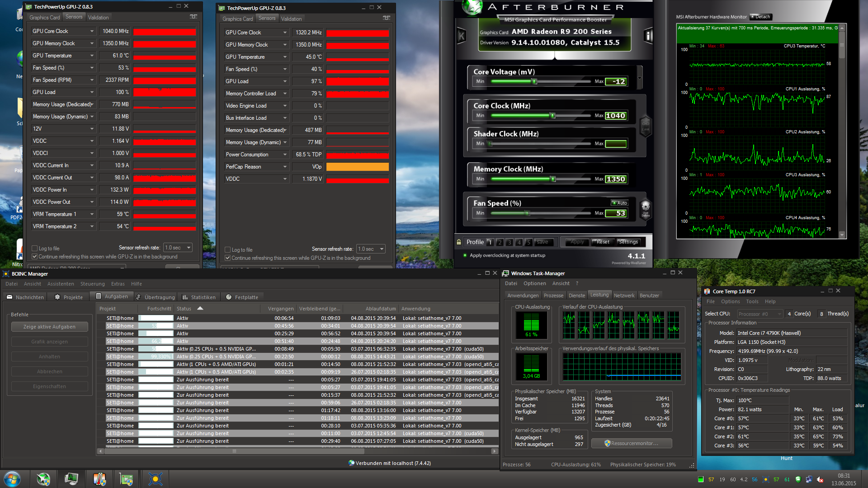The image size is (868, 488).
Task: Open GPU Core Clock dropdown in left GPU-Z
Action: coord(92,31)
